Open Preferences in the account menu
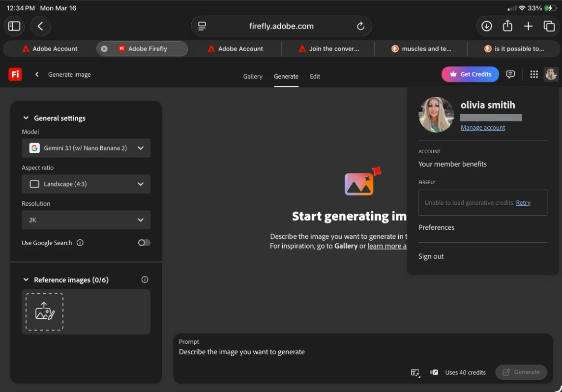 click(x=436, y=227)
